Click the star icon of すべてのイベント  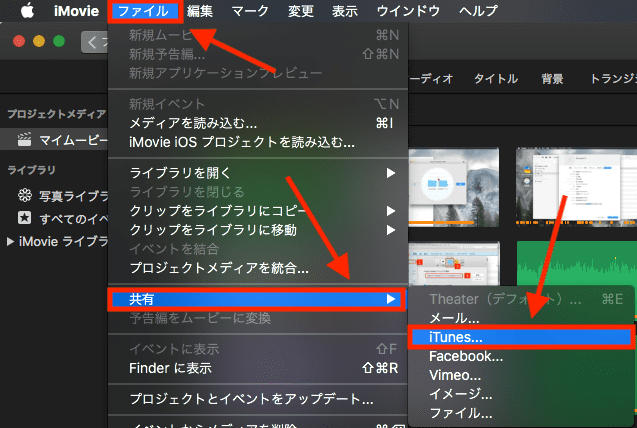pyautogui.click(x=24, y=218)
